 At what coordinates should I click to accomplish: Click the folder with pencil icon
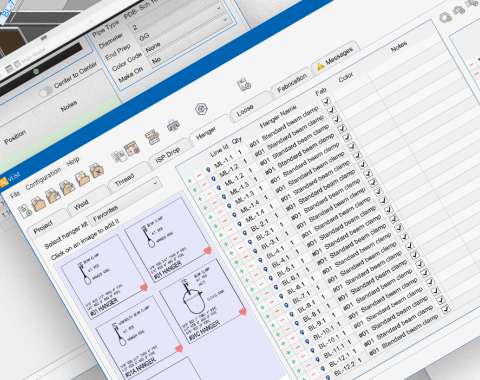tap(67, 187)
